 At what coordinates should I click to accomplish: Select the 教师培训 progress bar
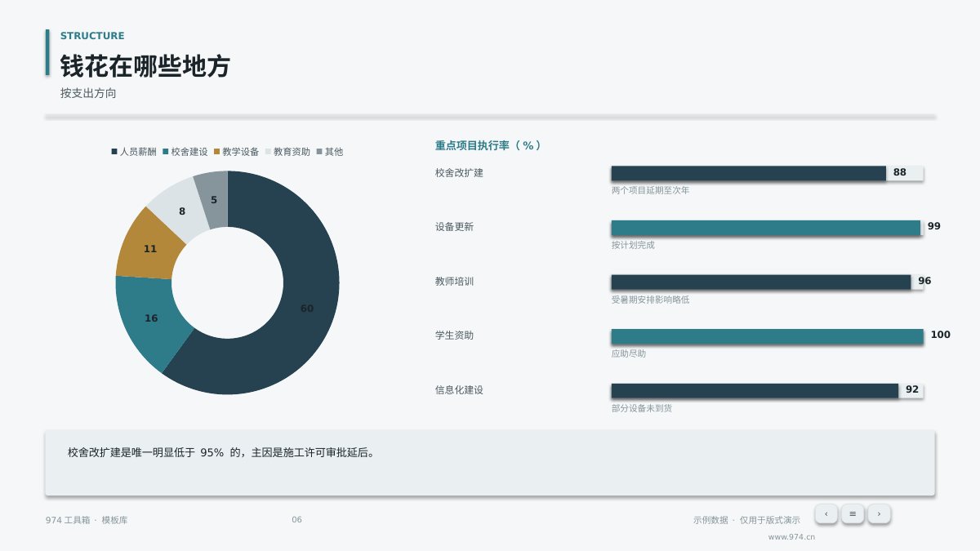click(767, 282)
